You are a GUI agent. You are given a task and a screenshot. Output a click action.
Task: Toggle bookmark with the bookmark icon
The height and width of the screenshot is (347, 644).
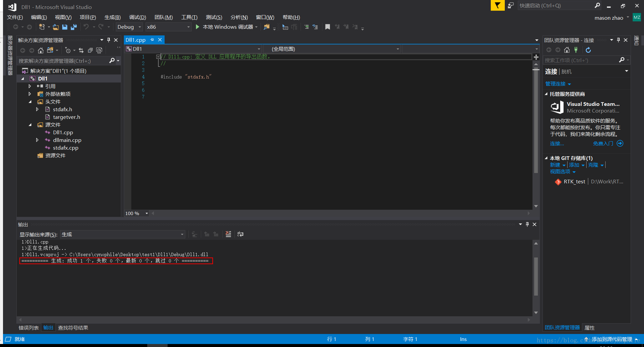[x=328, y=27]
